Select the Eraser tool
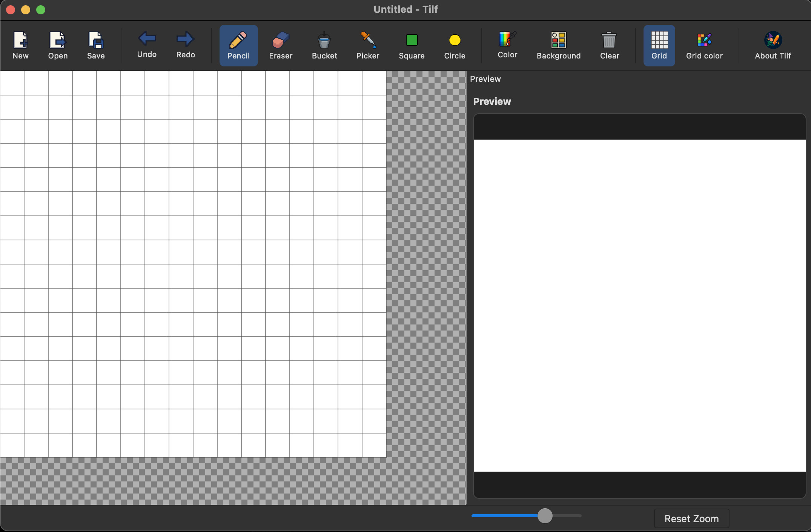 coord(281,45)
